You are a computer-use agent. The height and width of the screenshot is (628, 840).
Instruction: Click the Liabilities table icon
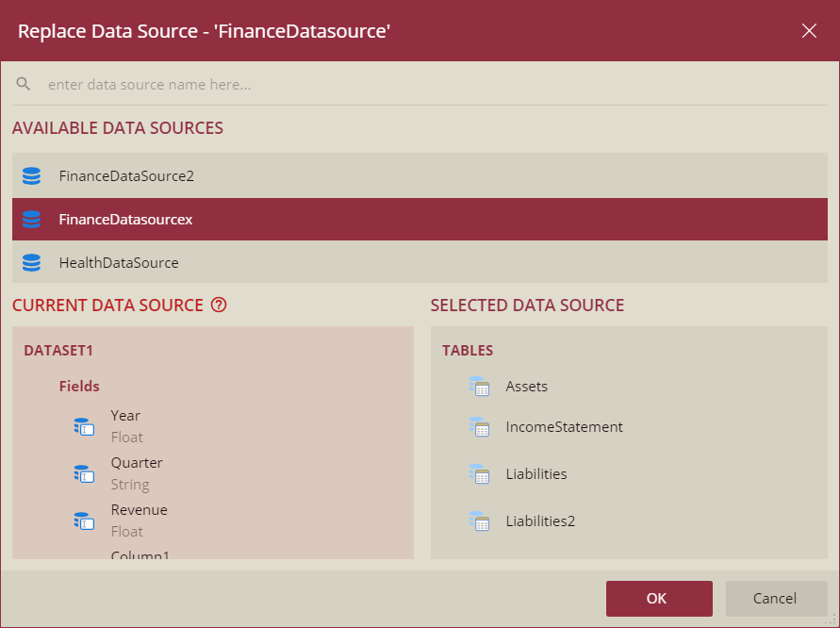pos(480,474)
